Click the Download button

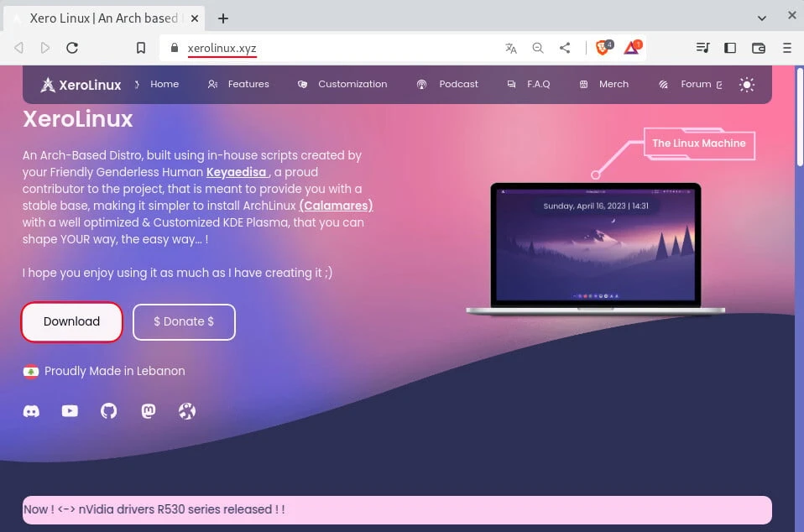72,321
